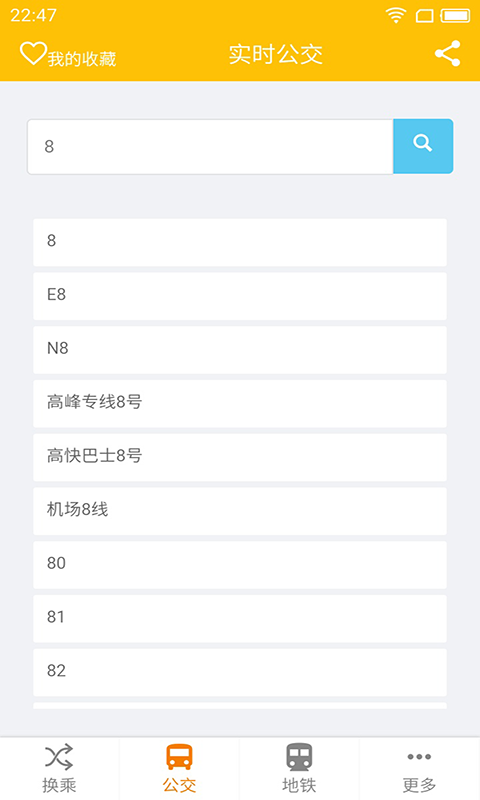Image resolution: width=480 pixels, height=800 pixels.
Task: Switch to the 换乘 transfer tab
Action: [59, 769]
